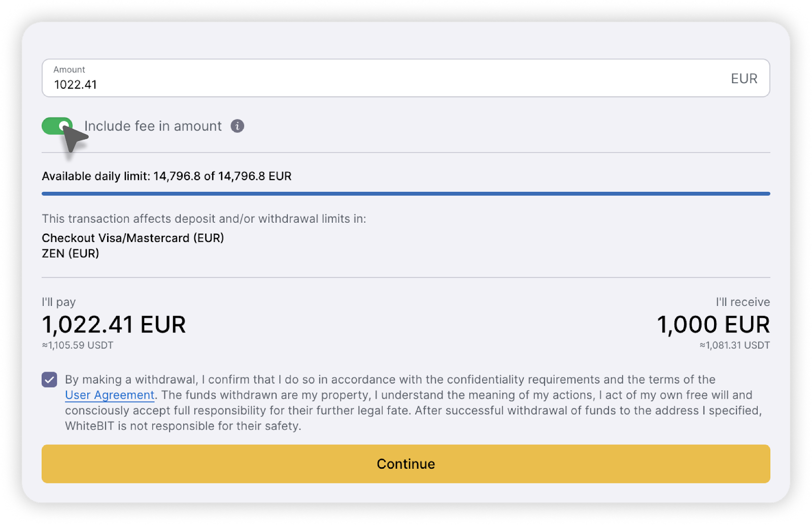Viewport: 812px width, 525px height.
Task: Click the 1,022.41 EUR pay amount
Action: tap(114, 325)
